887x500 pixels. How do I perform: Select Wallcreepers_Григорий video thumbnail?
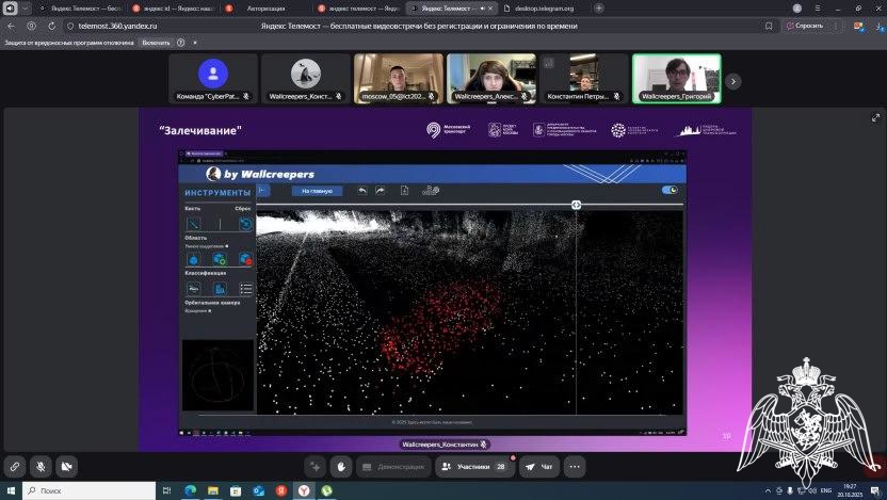coord(677,79)
